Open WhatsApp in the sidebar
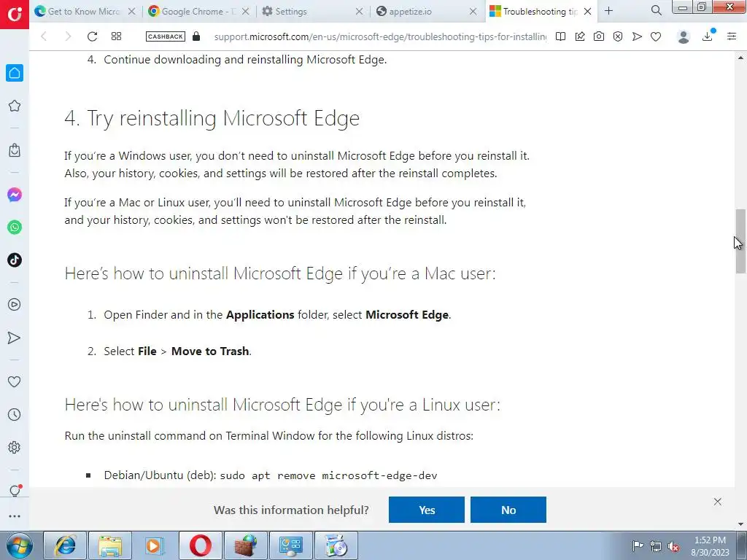The height and width of the screenshot is (560, 747). coord(15,227)
